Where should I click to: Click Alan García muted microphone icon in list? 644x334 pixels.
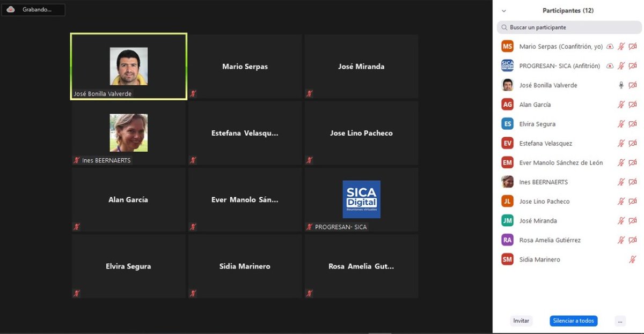point(621,105)
